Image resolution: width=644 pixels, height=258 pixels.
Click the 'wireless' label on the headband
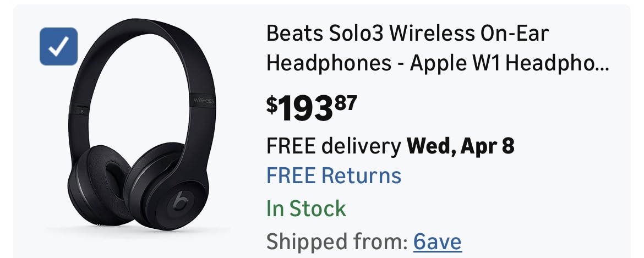(x=203, y=100)
